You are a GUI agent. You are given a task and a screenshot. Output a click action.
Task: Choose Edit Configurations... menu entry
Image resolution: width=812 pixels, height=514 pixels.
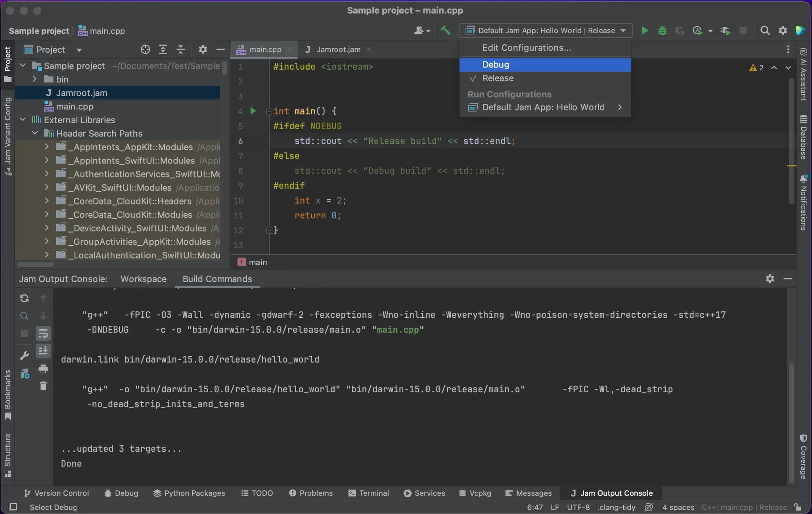(545, 48)
